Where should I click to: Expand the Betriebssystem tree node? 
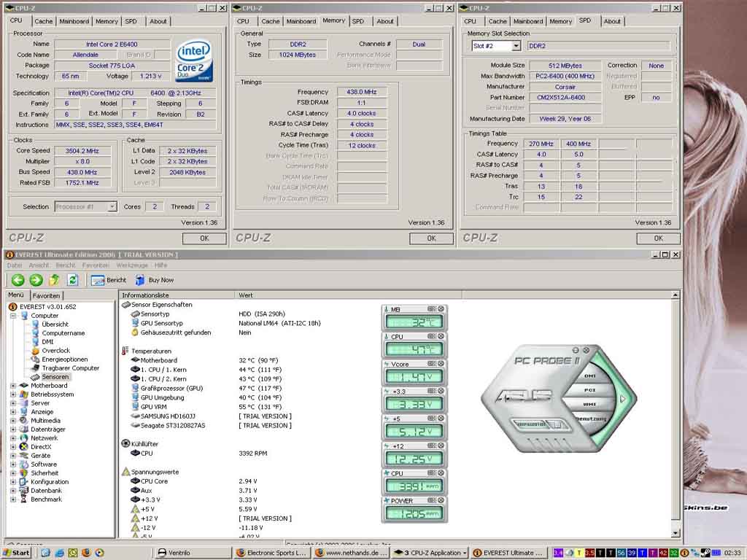pos(13,394)
